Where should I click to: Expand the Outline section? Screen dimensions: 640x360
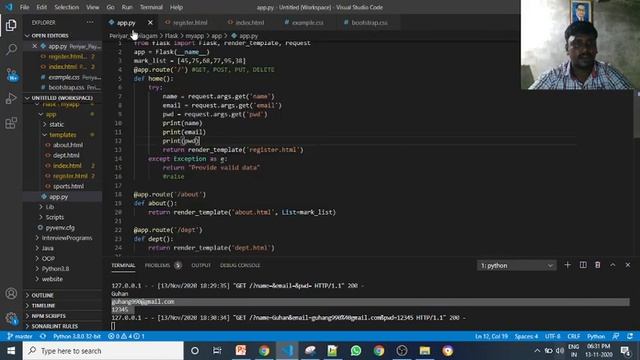(x=42, y=295)
